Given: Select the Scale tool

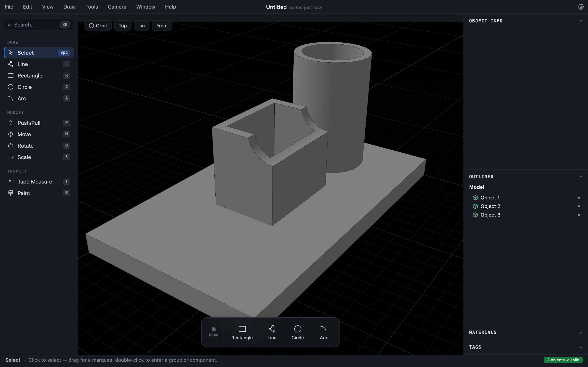Looking at the screenshot, I should 39,157.
